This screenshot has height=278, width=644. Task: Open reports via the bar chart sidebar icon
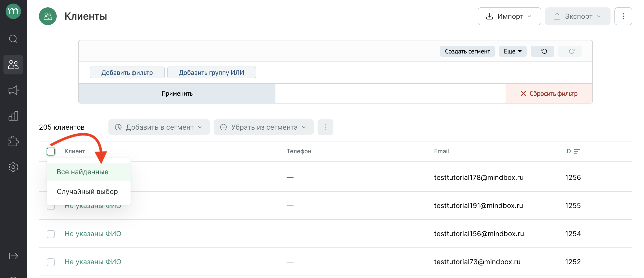13,116
